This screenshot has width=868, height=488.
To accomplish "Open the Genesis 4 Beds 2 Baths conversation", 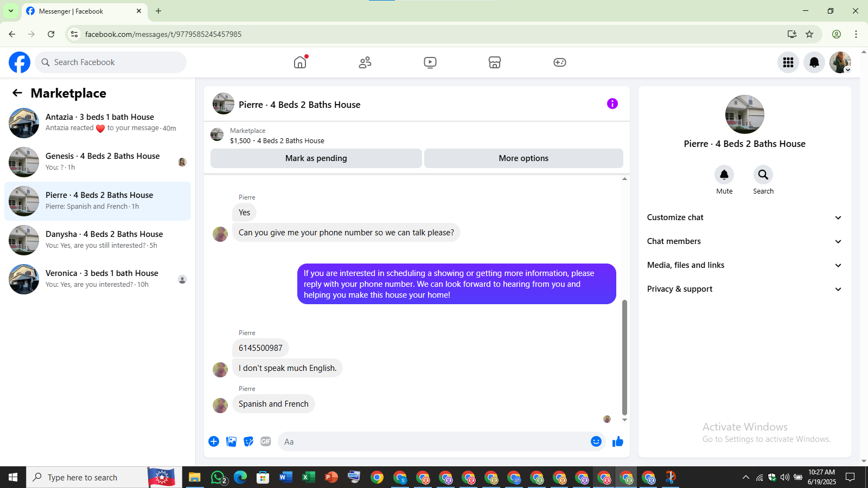I will pyautogui.click(x=98, y=162).
